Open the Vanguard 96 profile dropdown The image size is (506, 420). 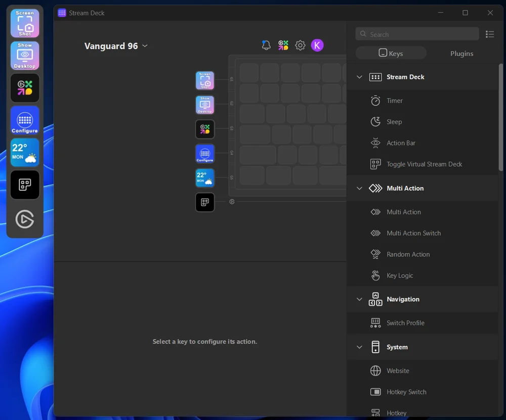coord(116,45)
